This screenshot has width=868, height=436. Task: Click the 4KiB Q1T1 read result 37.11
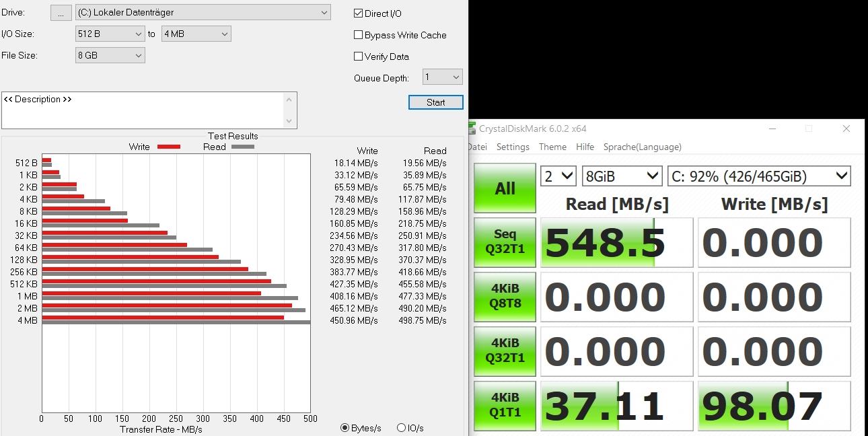pos(617,406)
